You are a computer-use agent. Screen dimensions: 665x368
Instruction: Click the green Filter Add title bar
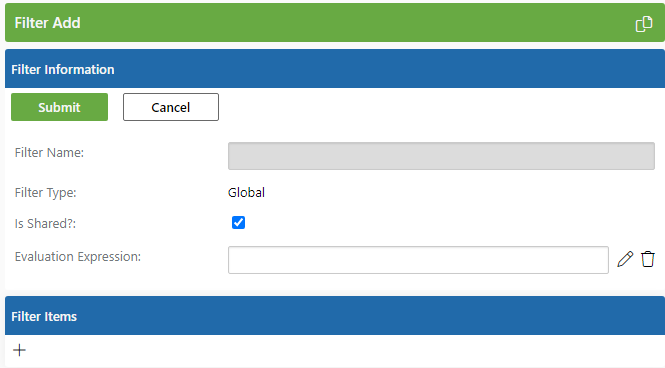(x=335, y=22)
